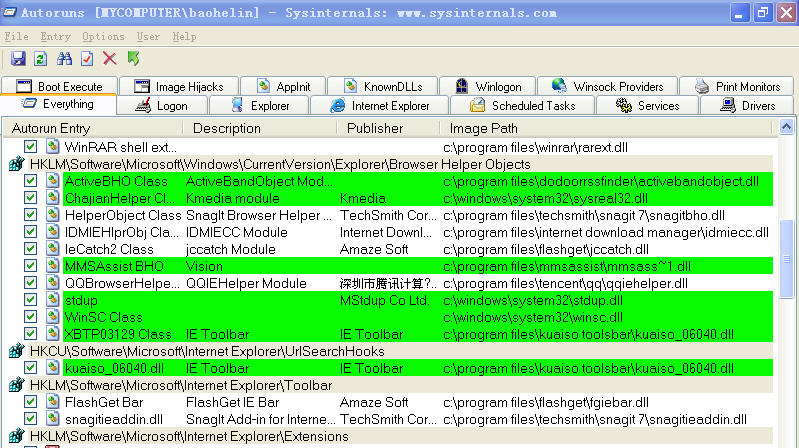Screen dimensions: 799x448
Task: Click the file icon beside snagitieaddin.dll
Action: (52, 419)
